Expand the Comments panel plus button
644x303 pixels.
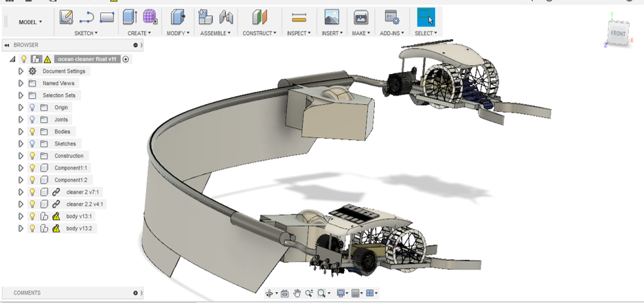(135, 293)
